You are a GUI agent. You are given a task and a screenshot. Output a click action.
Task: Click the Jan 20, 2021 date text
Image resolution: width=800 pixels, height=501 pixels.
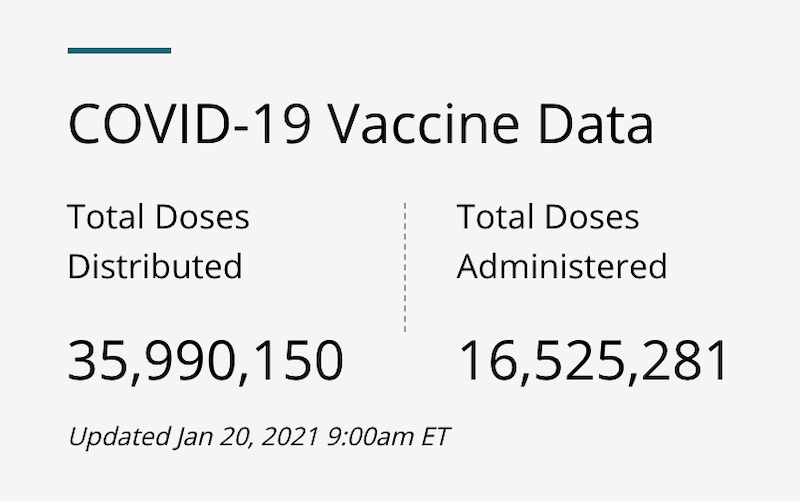coord(247,437)
